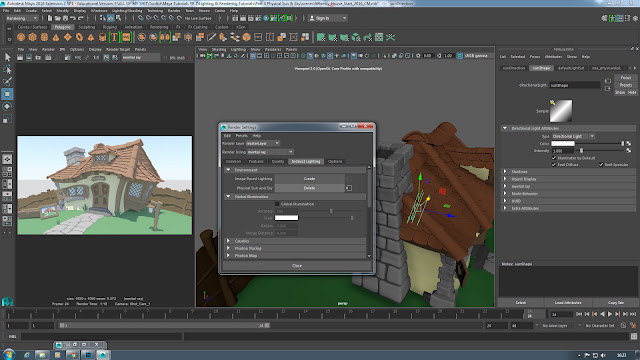
Task: Click the SVG shelf icon
Action: click(126, 38)
